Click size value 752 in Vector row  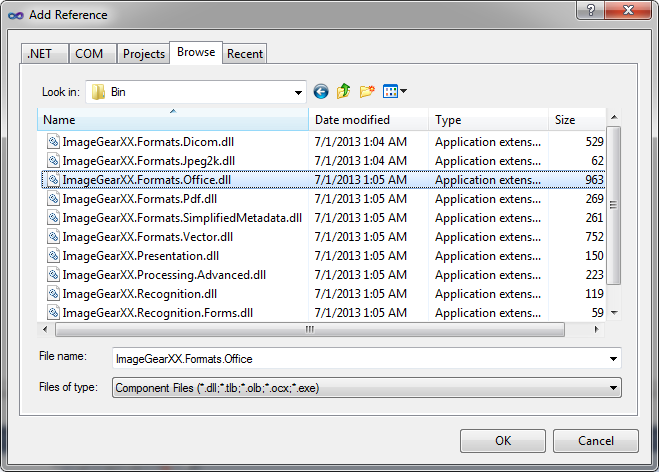[x=594, y=237]
